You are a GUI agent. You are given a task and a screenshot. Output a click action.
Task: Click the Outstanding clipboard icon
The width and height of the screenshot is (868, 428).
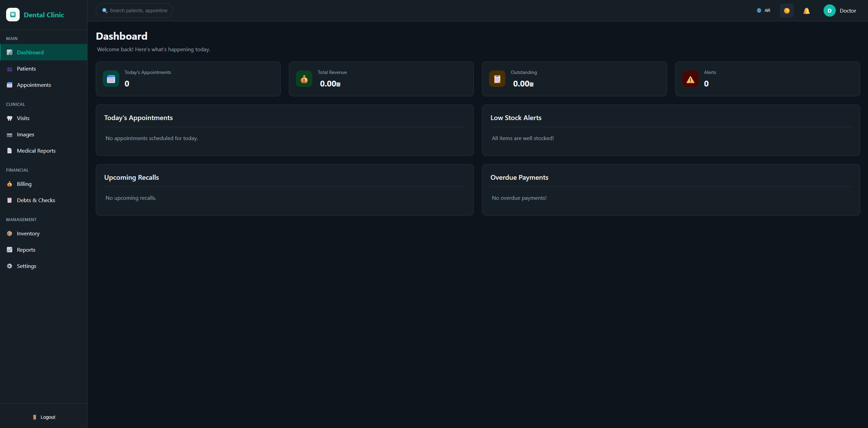click(x=497, y=79)
